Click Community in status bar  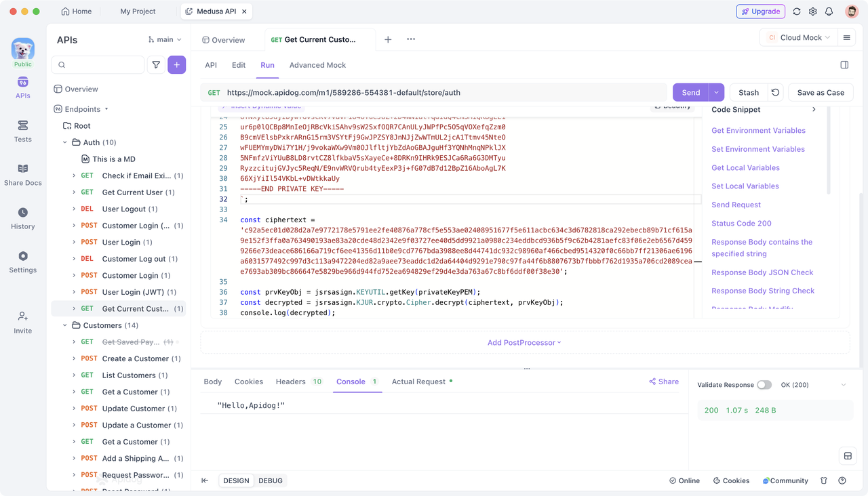tap(785, 480)
